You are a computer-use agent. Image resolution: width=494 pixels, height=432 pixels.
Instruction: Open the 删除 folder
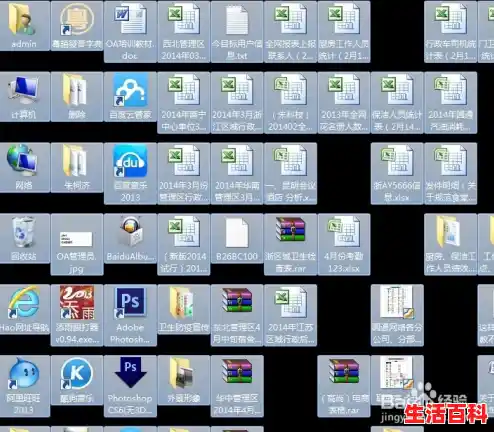tap(77, 96)
